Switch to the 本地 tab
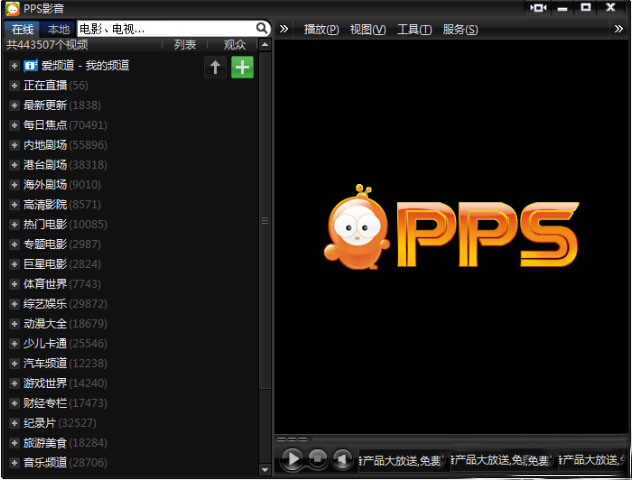The width and height of the screenshot is (632, 480). pyautogui.click(x=58, y=29)
